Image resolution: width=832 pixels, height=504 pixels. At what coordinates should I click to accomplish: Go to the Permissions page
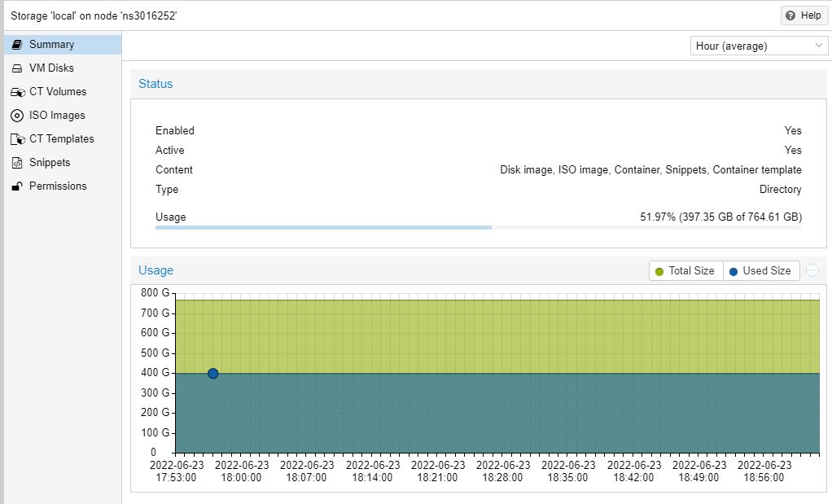(x=58, y=186)
